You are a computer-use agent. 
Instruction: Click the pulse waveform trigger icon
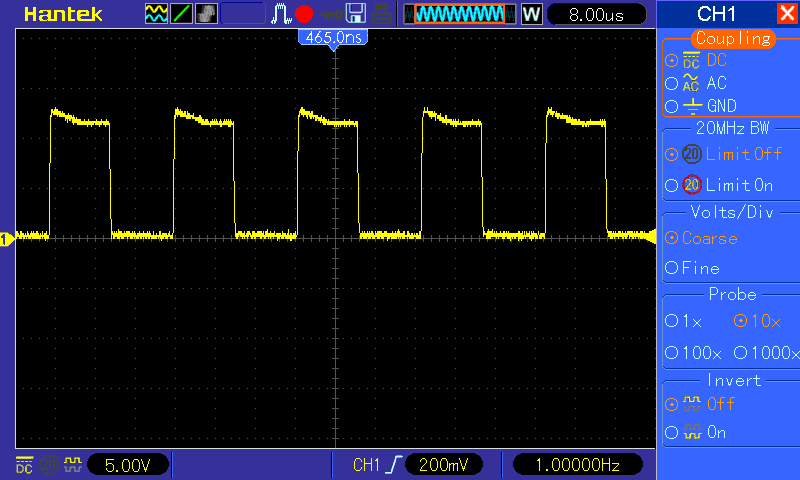tap(281, 14)
